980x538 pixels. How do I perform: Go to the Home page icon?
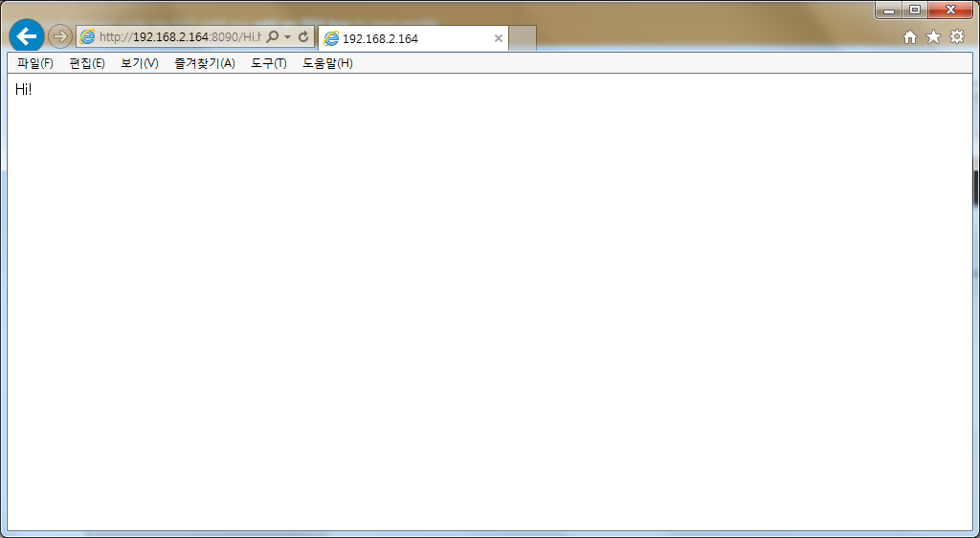(x=910, y=37)
